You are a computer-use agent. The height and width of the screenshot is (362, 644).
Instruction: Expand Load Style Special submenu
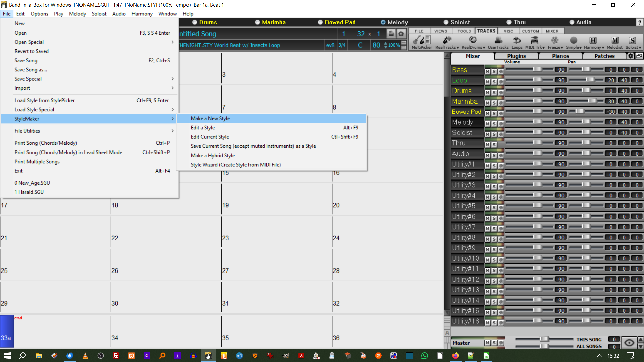click(90, 110)
